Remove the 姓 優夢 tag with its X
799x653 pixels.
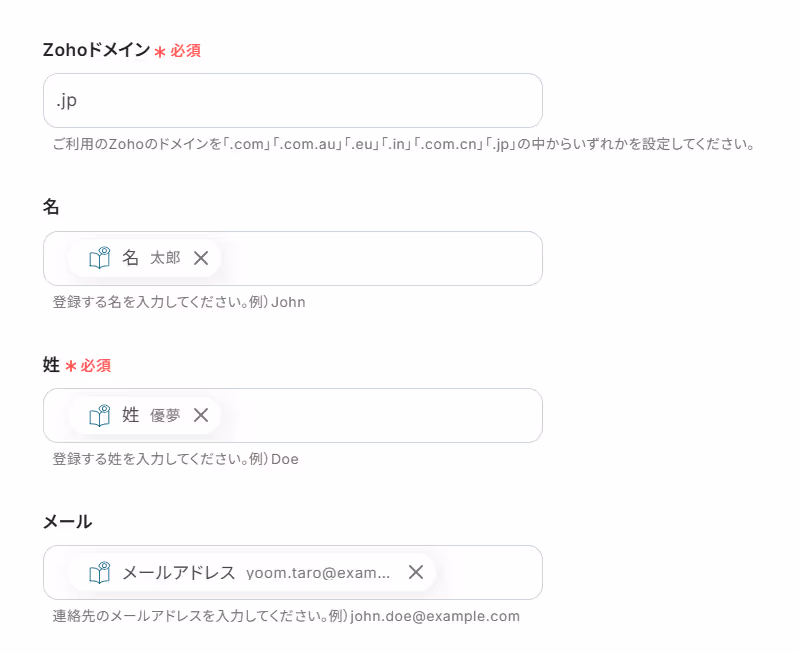201,415
